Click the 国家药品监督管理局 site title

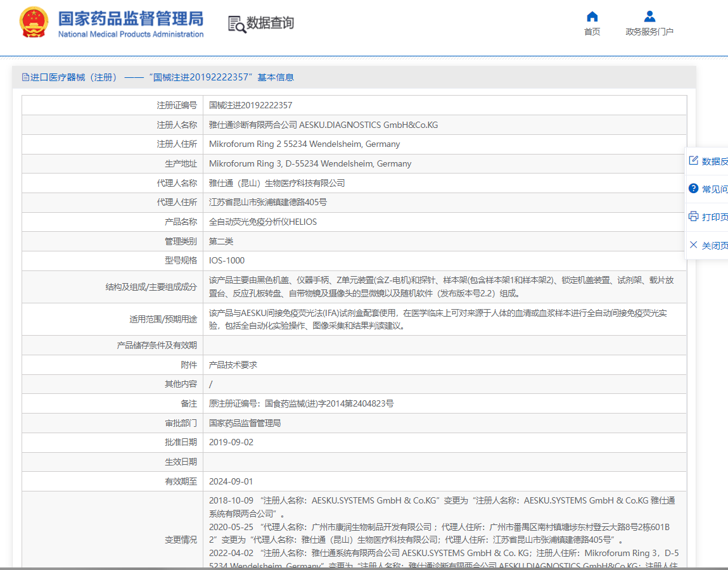(131, 19)
